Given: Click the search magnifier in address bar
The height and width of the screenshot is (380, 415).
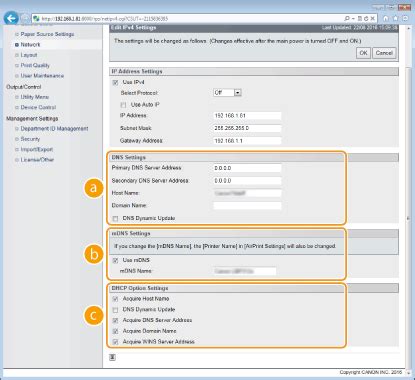Looking at the screenshot, I should (x=347, y=18).
